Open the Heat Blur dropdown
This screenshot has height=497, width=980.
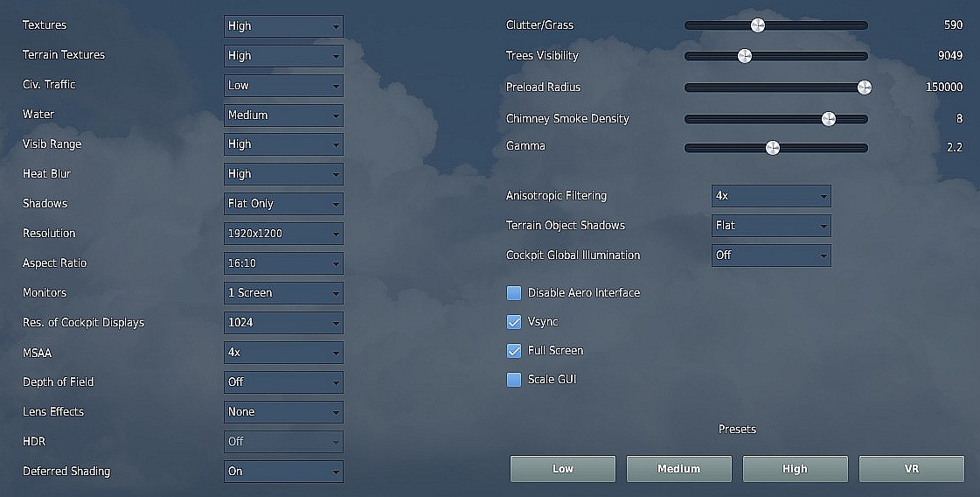[x=283, y=174]
